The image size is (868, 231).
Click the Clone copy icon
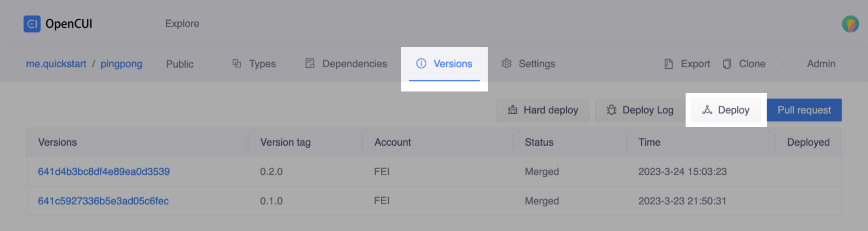(727, 64)
